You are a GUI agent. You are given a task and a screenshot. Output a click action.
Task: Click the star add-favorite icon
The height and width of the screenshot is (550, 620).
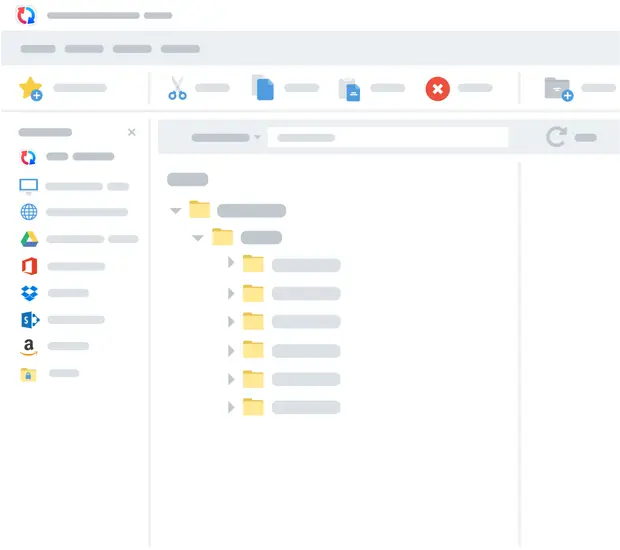30,89
